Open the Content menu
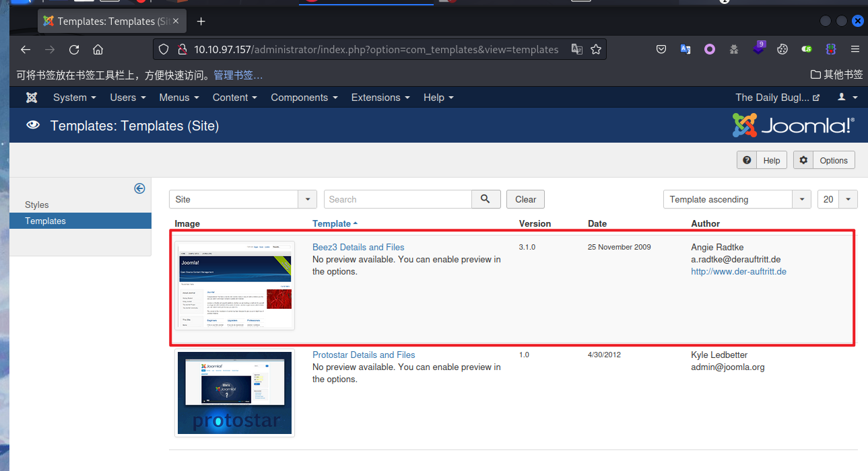Screen dimensions: 868x471 pyautogui.click(x=235, y=98)
